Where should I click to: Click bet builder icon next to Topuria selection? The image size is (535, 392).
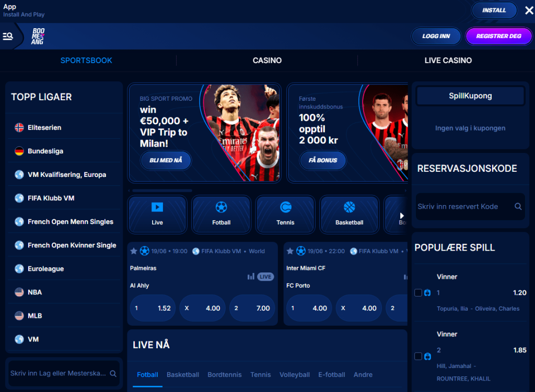(427, 293)
